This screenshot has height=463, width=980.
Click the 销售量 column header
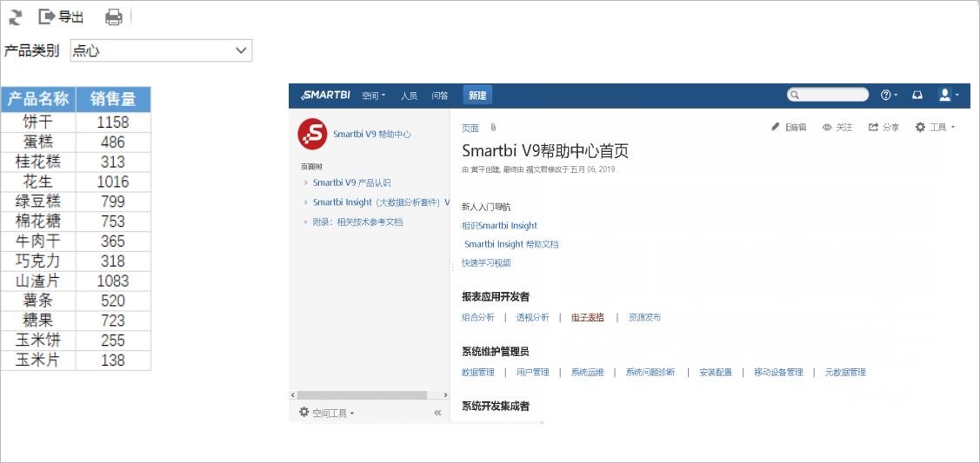(113, 98)
